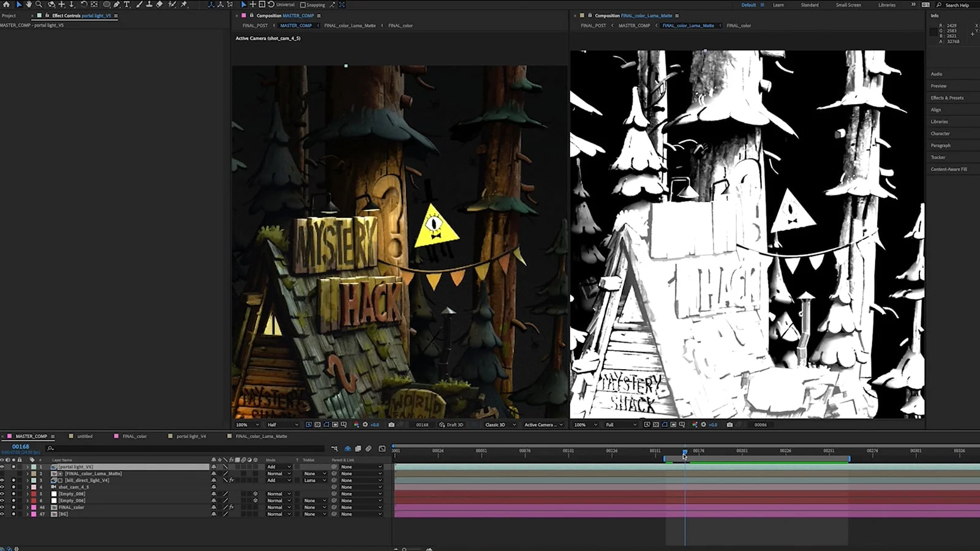Select the Zoom tool
Screen dimensions: 980x551
39,4
